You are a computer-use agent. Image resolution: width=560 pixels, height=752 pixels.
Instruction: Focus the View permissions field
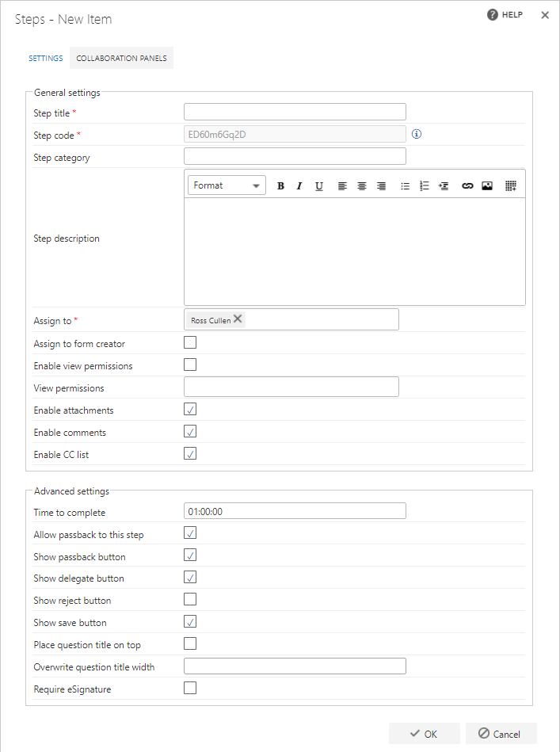pos(291,387)
